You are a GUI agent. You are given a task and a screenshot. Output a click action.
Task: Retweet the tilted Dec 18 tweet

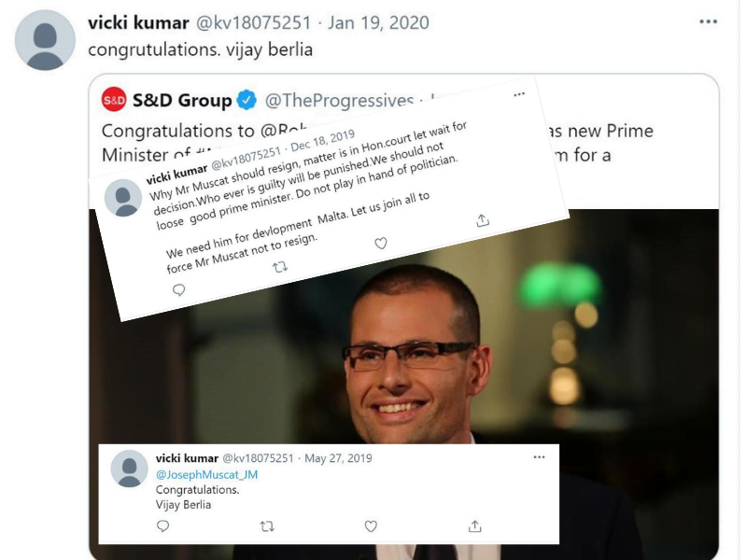pos(280,267)
